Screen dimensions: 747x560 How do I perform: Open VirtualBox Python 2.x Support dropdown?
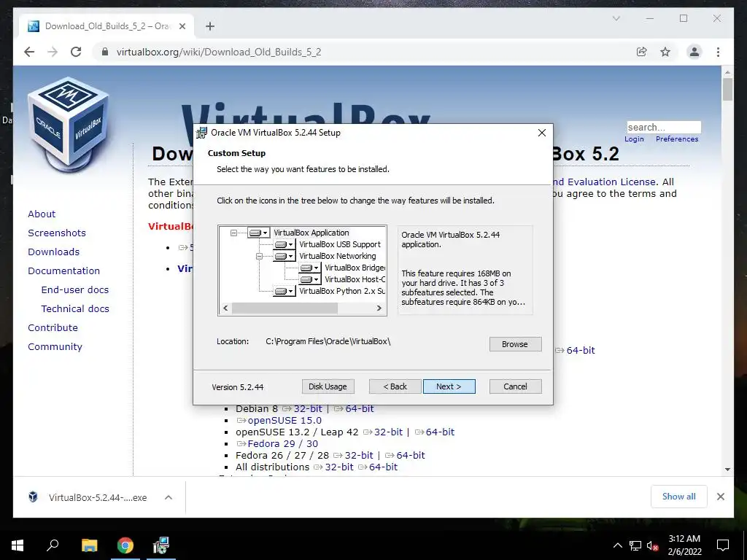point(284,291)
